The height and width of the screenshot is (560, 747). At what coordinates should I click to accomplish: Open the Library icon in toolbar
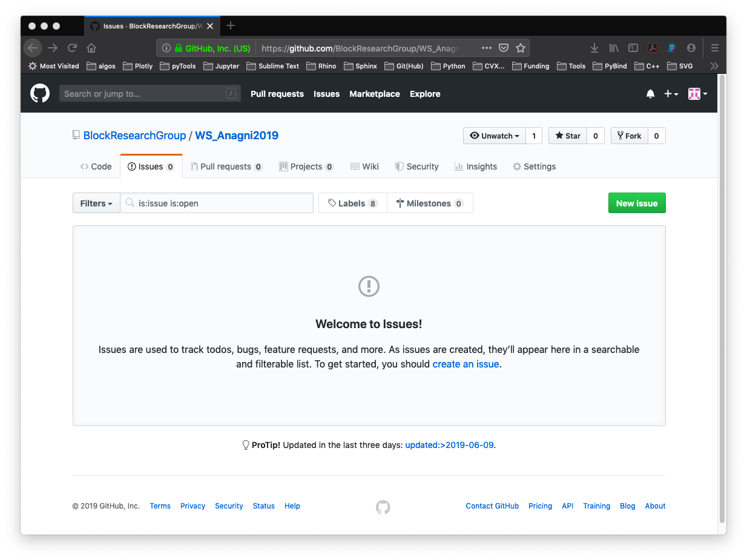point(614,48)
